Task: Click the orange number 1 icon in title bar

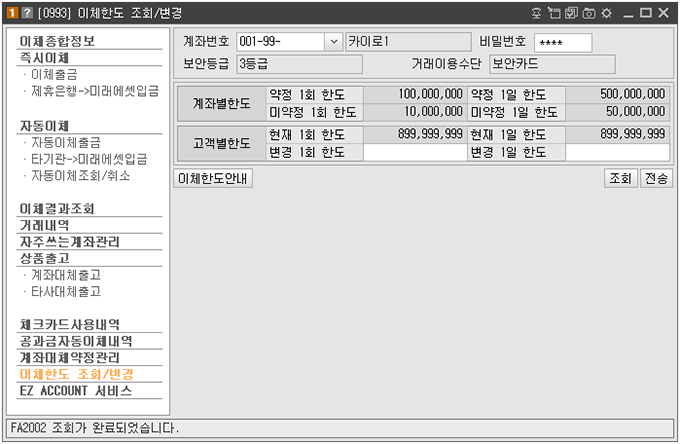Action: [12, 13]
